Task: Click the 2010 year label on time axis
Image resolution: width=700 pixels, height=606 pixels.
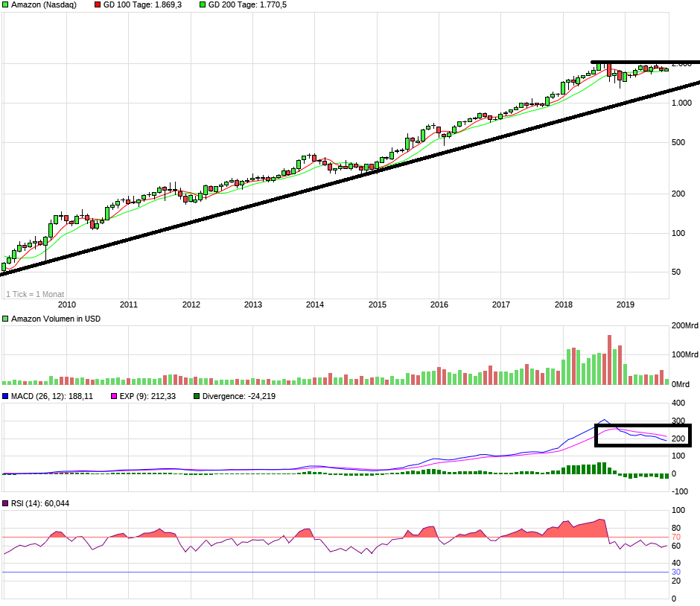Action: click(67, 304)
